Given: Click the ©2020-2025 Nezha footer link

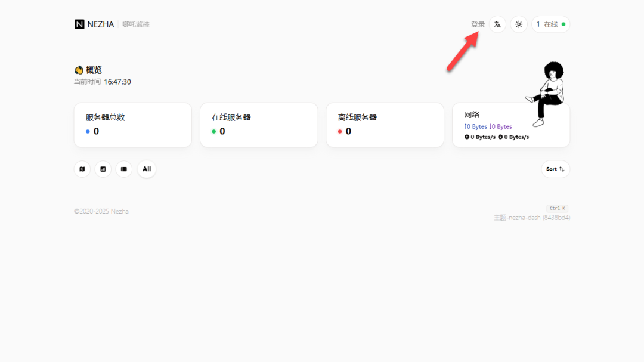Looking at the screenshot, I should (x=101, y=211).
